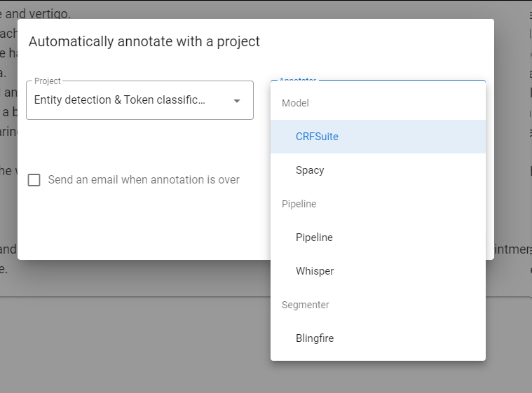Click empty dialog area below the checkbox
This screenshot has width=532, height=393.
(x=140, y=224)
